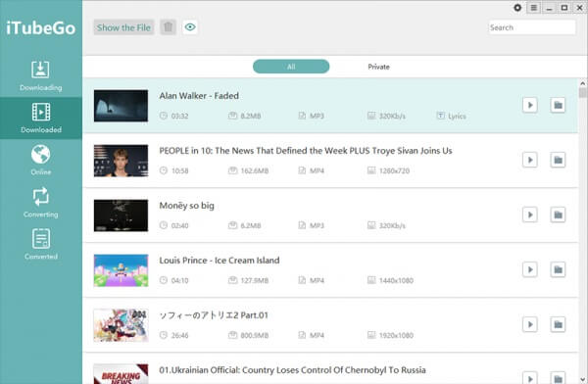Open folder for Ukrainian Official Chernobyl video

(x=558, y=377)
